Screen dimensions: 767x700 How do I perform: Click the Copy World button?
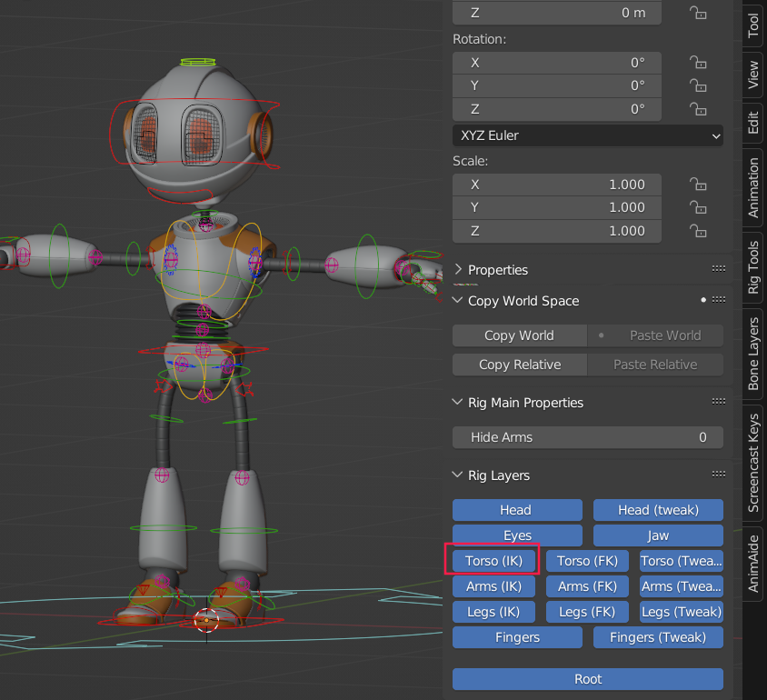519,335
